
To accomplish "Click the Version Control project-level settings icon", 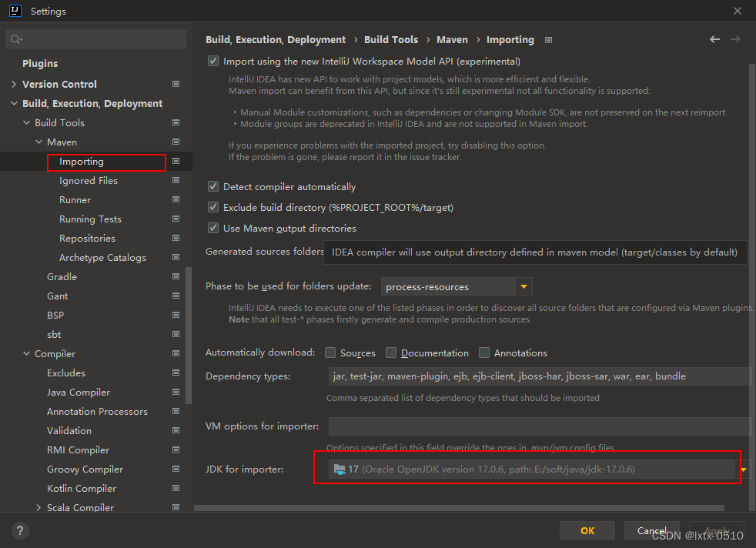I will [x=176, y=84].
